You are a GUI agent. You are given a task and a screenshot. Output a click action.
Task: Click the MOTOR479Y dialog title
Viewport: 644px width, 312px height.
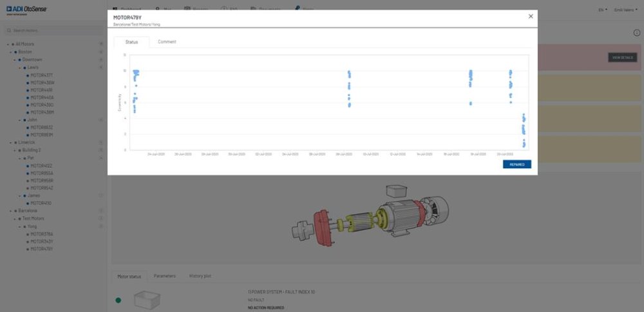pyautogui.click(x=128, y=17)
